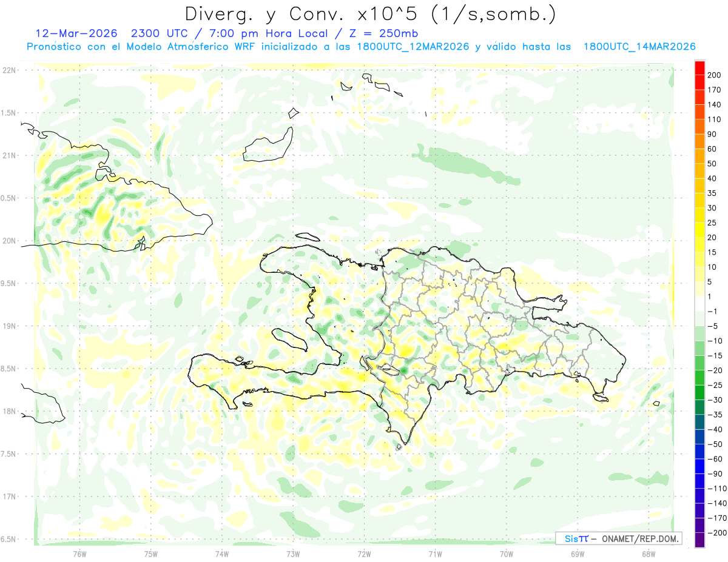728x562 pixels.
Task: Click the valid-until time '1800UTC_14MAR2026'
Action: (639, 47)
